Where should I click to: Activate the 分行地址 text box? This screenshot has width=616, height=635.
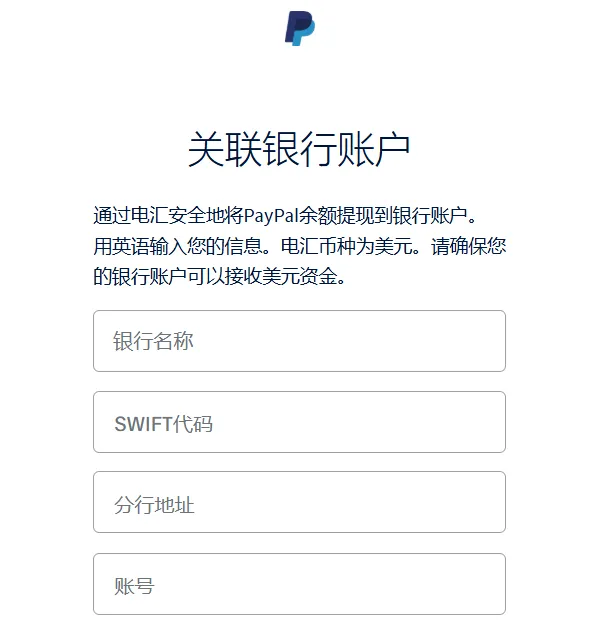pyautogui.click(x=299, y=502)
